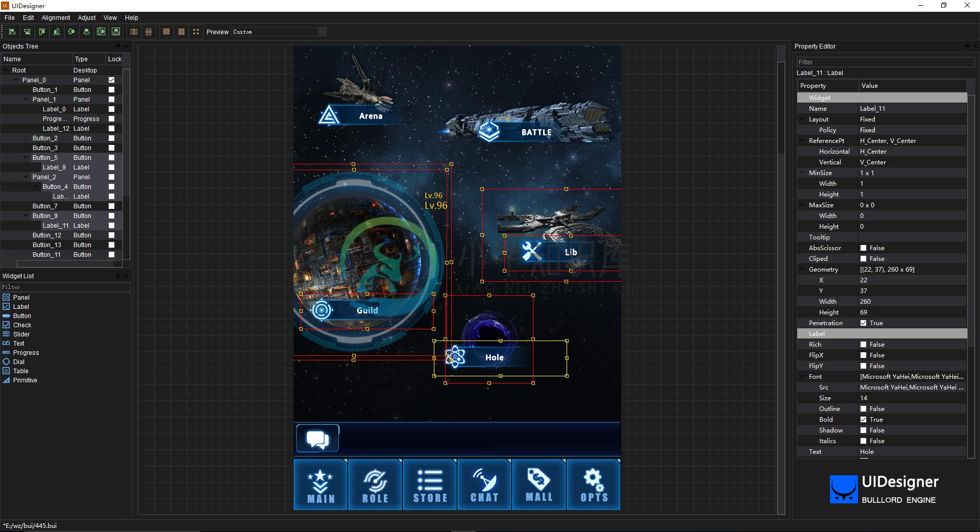Viewport: 980px width, 532px height.
Task: Select the Progress widget in Widget List
Action: 26,352
